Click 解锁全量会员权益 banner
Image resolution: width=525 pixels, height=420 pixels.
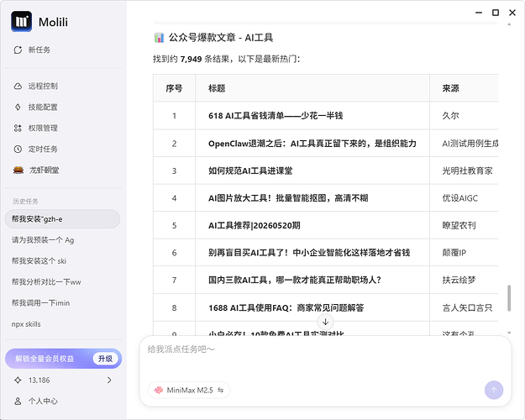[63, 359]
